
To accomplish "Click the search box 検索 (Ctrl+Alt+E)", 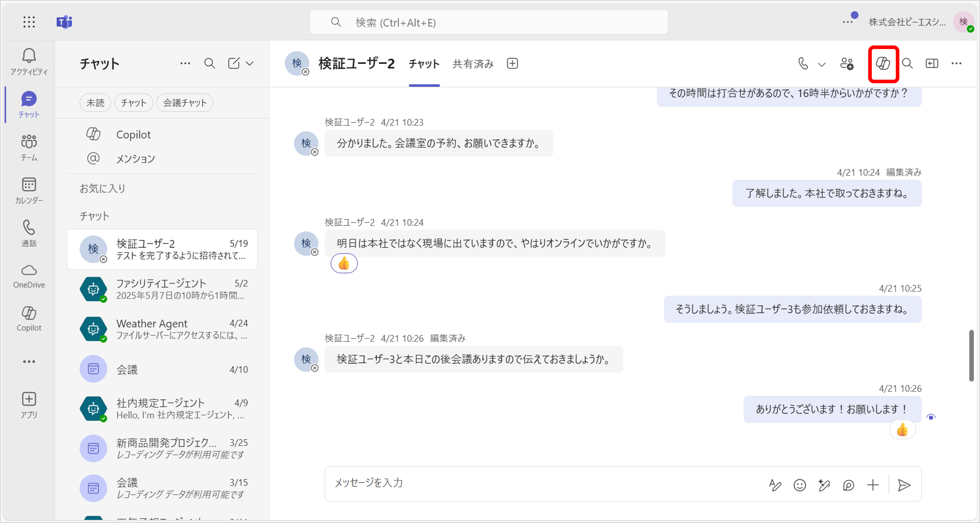I will click(488, 22).
